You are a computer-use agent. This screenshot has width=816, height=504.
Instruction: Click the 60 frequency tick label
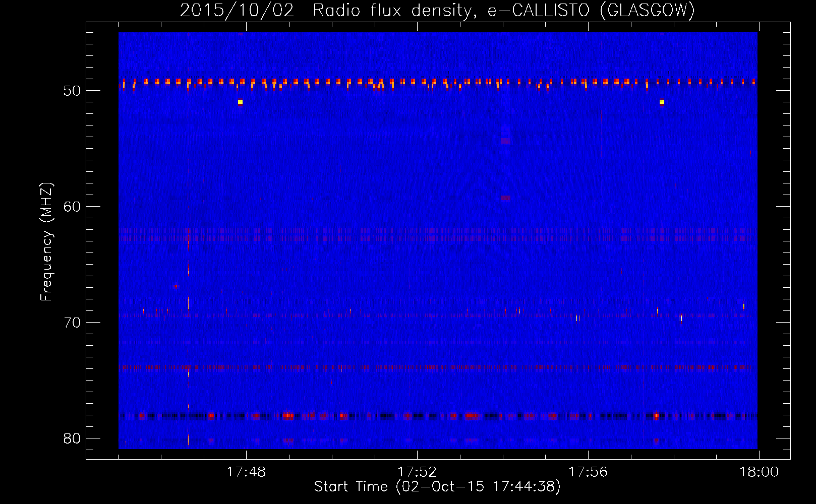pos(72,207)
